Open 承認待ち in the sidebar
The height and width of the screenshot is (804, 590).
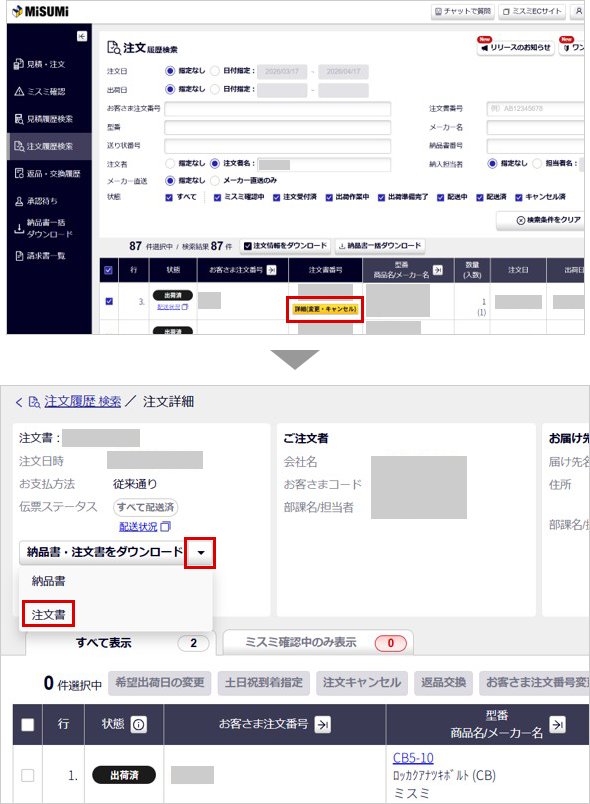[36, 200]
